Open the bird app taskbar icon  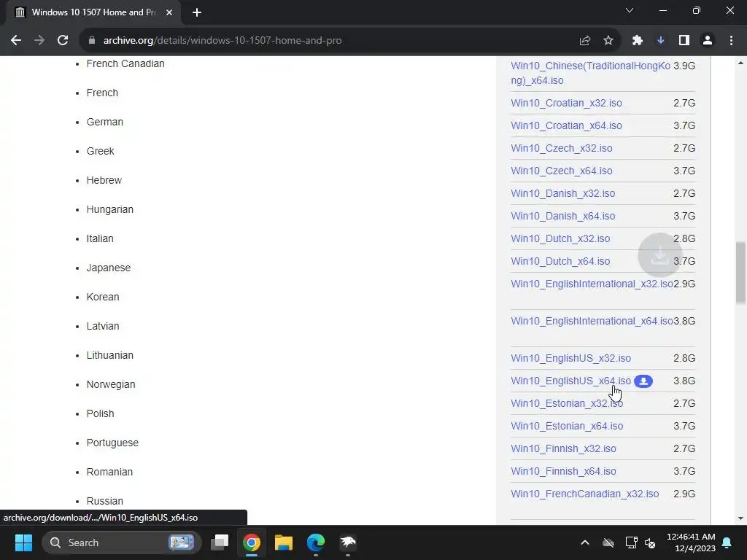pos(348,542)
